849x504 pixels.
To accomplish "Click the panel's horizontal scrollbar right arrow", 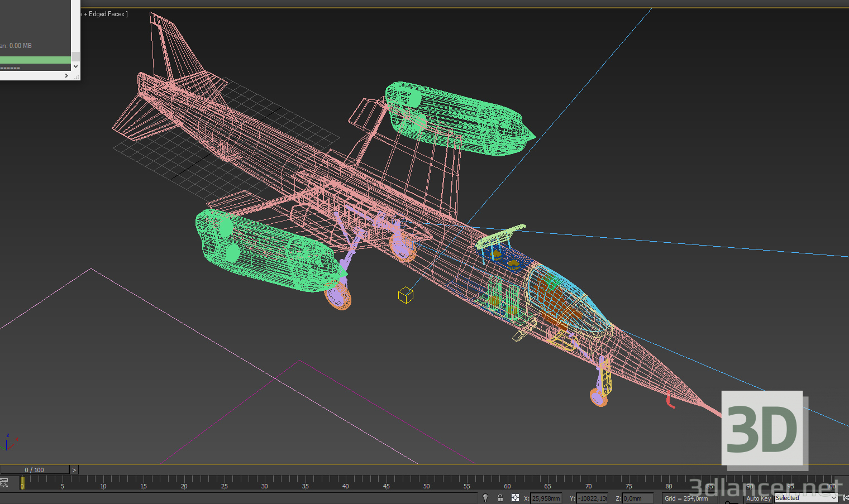I will 66,75.
